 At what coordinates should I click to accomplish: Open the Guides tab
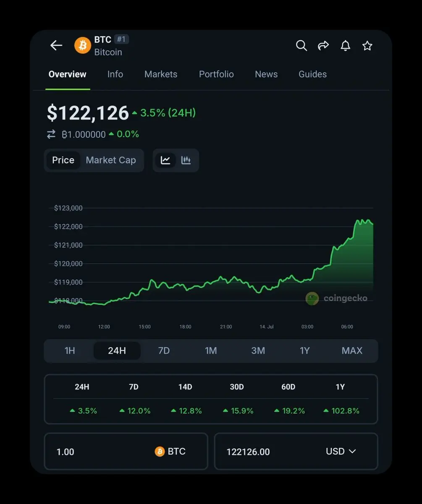coord(312,74)
